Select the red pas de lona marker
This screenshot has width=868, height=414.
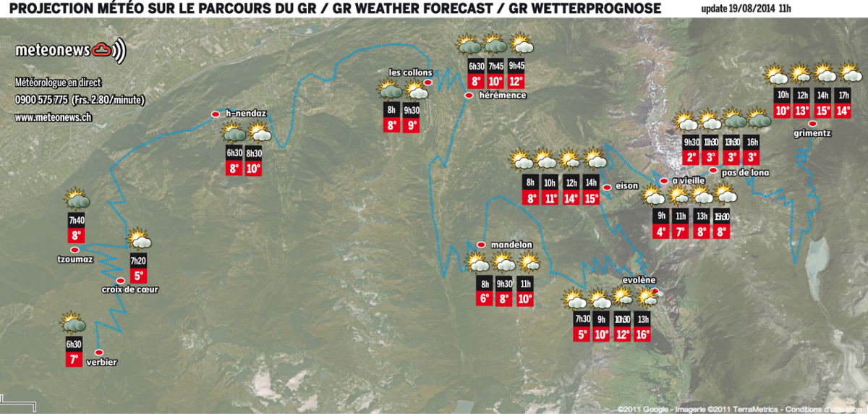(713, 170)
